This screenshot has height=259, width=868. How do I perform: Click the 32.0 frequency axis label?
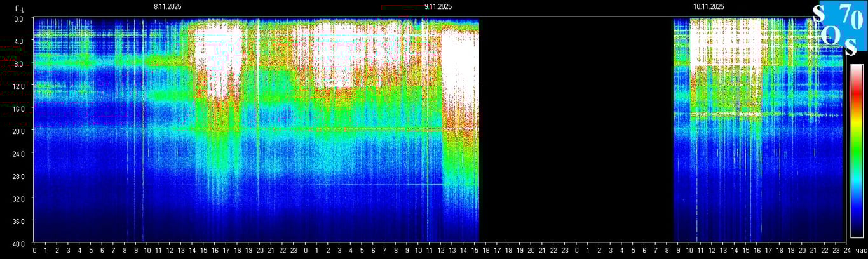click(x=19, y=199)
